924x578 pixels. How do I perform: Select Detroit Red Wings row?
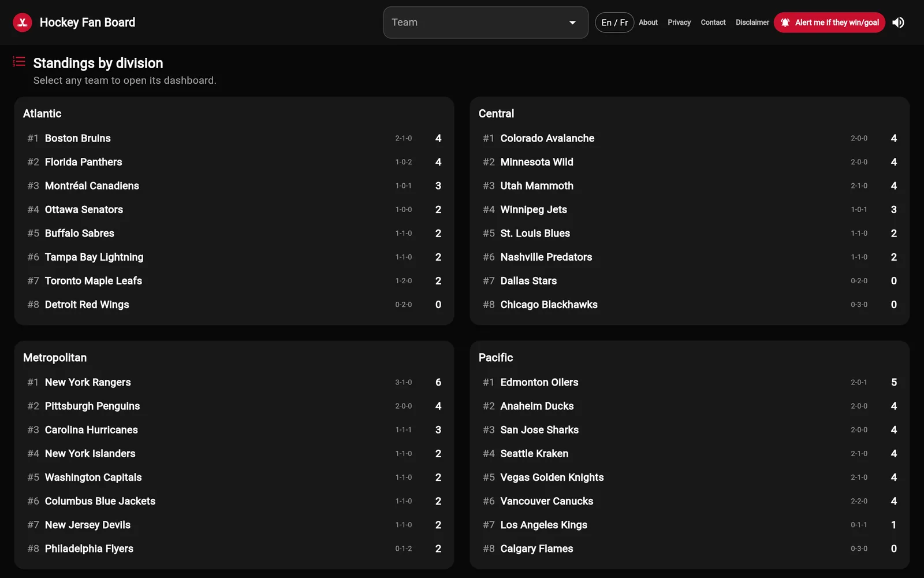pyautogui.click(x=234, y=304)
